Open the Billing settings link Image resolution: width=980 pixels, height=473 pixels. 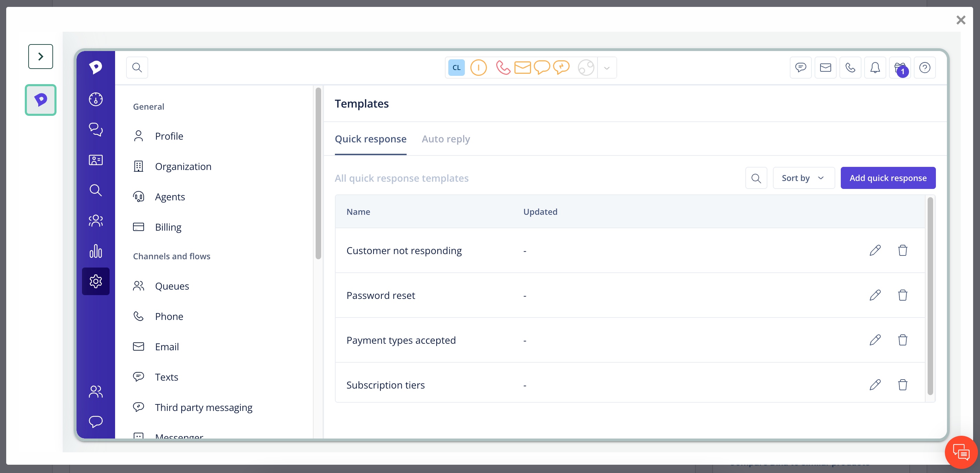(168, 227)
